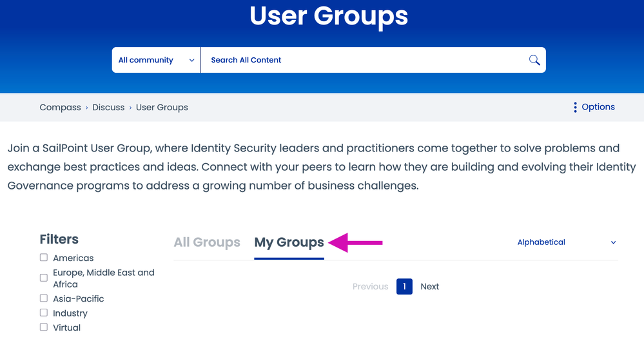
Task: Switch to the All Groups tab
Action: (207, 242)
